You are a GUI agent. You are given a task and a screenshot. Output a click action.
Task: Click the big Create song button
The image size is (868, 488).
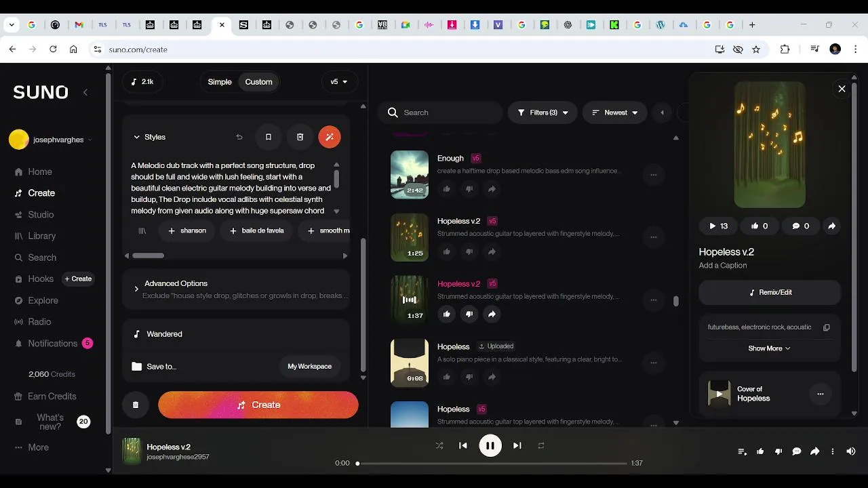click(258, 405)
